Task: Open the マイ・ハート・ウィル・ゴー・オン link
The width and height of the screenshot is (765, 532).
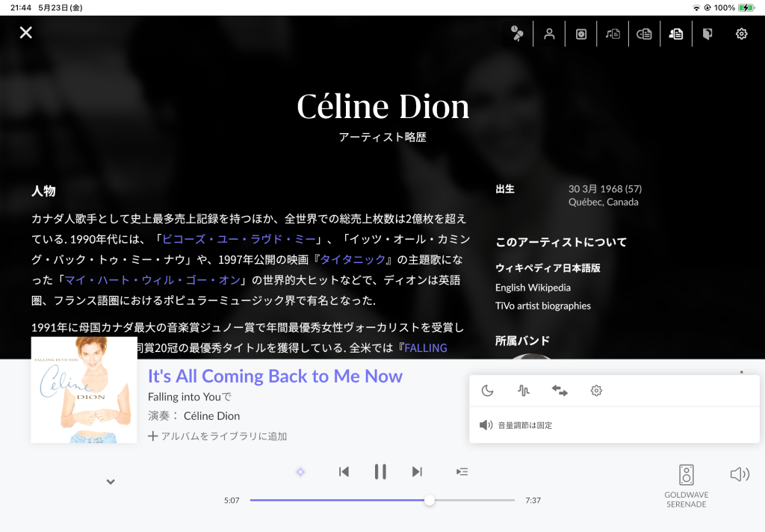Action: 152,280
